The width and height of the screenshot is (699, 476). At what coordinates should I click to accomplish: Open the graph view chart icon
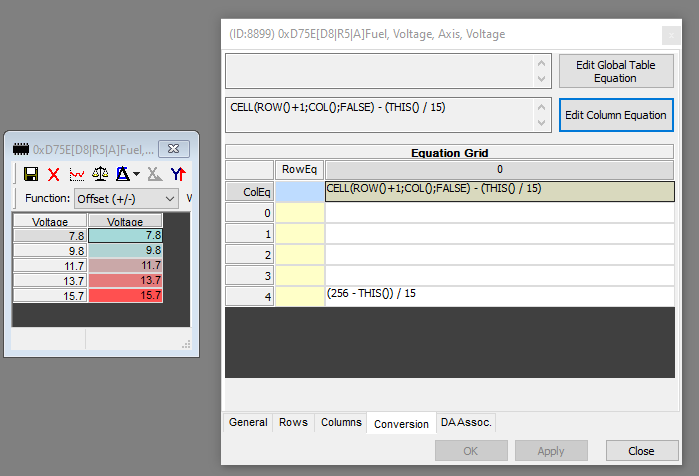coord(76,174)
